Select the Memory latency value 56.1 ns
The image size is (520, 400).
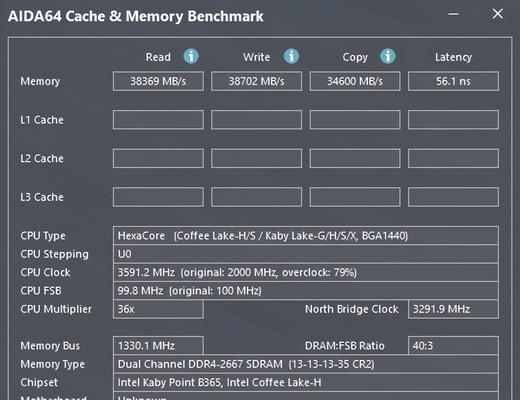[453, 81]
